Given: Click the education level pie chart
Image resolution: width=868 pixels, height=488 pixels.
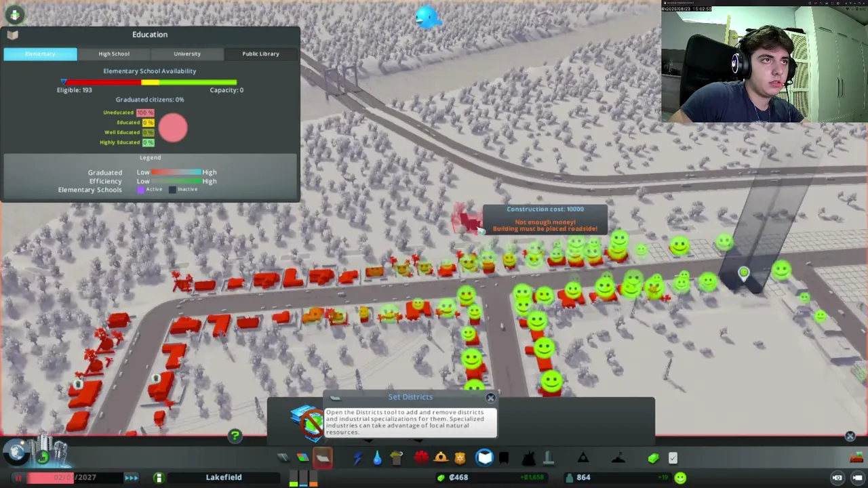Looking at the screenshot, I should tap(173, 127).
